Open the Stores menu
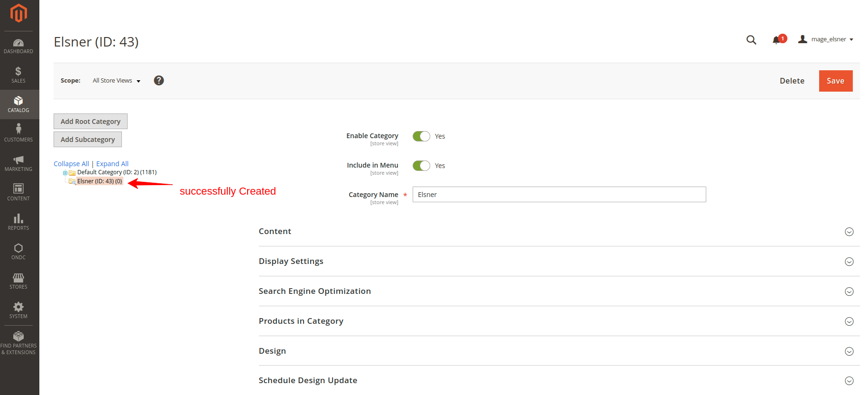This screenshot has height=395, width=868. pyautogui.click(x=18, y=281)
